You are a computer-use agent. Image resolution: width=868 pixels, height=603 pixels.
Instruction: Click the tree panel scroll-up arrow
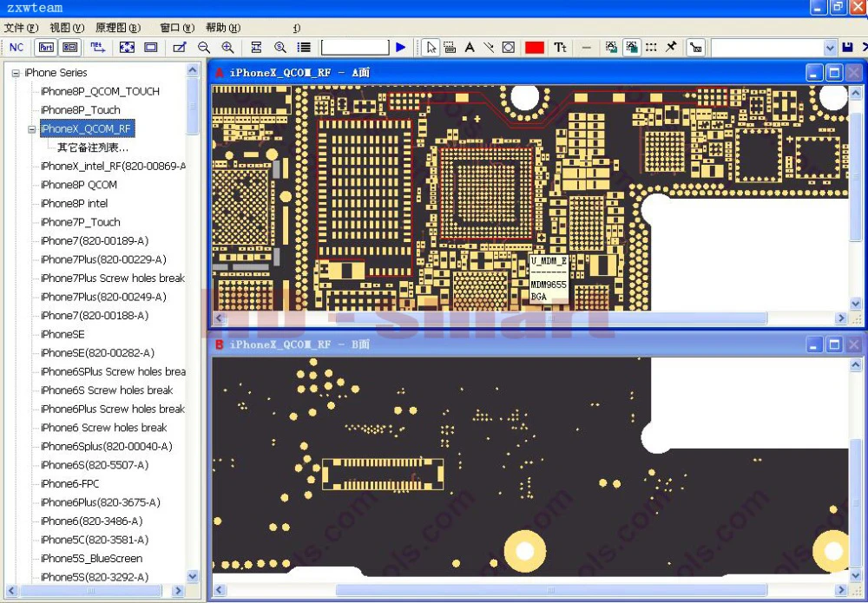click(193, 70)
